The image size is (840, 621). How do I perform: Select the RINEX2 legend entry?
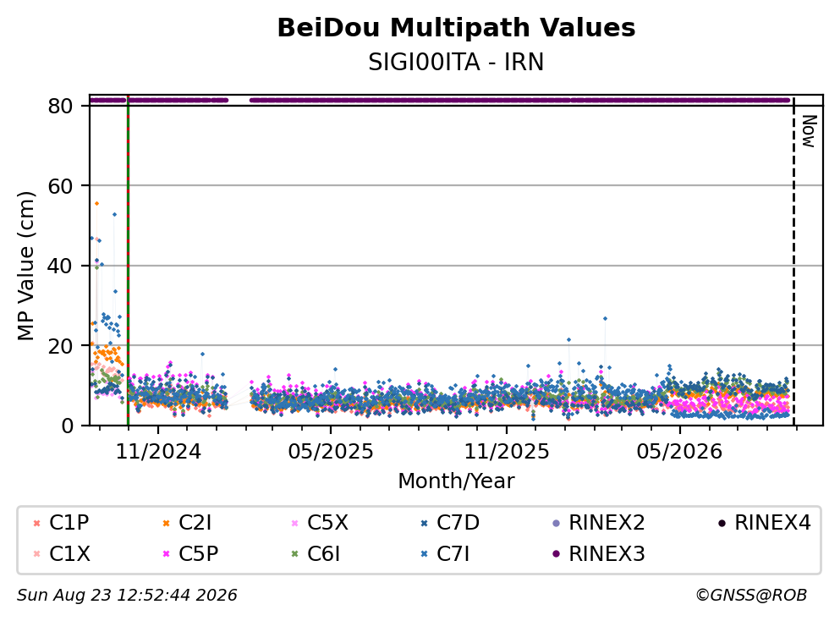[598, 523]
